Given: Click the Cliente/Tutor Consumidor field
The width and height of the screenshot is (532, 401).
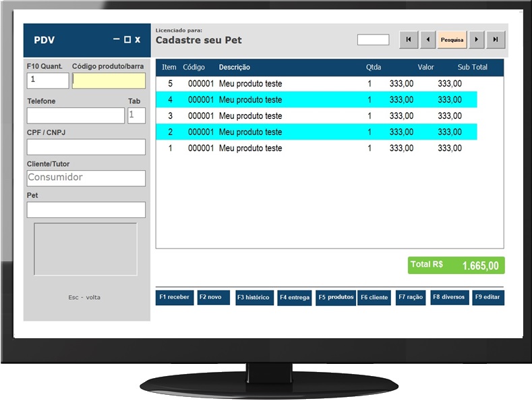Looking at the screenshot, I should 86,178.
